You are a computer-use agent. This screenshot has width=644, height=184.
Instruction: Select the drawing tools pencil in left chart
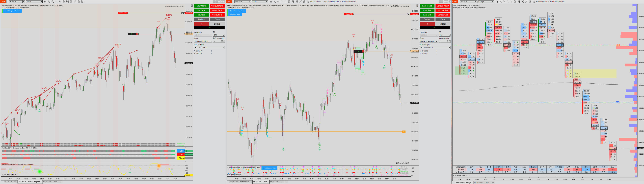49,2
